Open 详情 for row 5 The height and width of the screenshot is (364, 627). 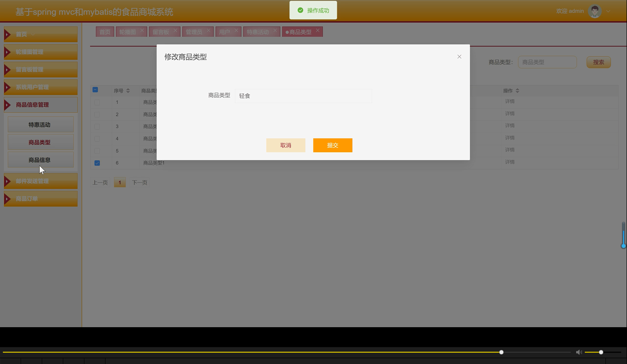coord(510,150)
